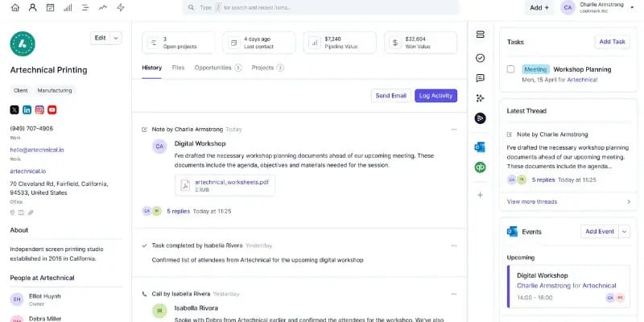Switch to the Files tab
The height and width of the screenshot is (322, 644).
(178, 68)
